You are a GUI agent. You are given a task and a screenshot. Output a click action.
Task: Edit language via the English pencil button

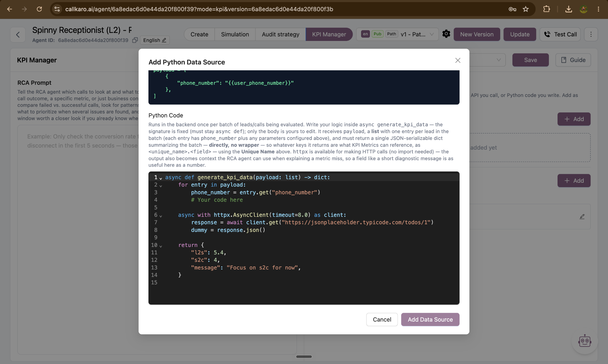pos(155,40)
